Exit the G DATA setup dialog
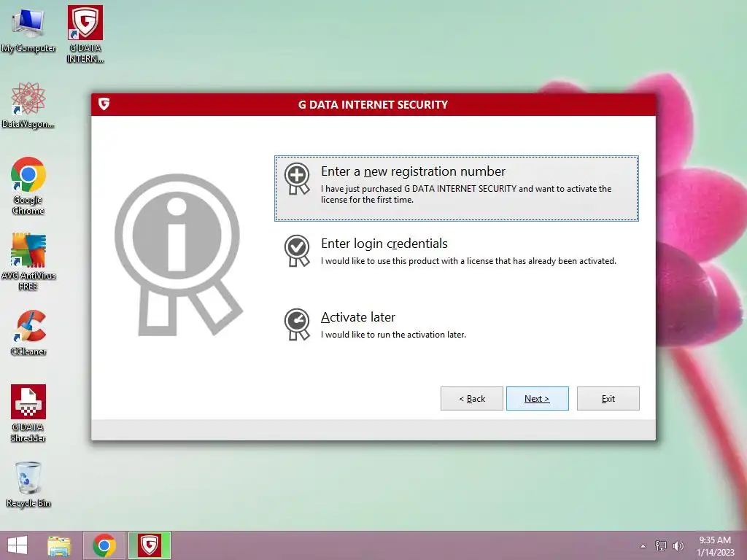 pyautogui.click(x=608, y=399)
